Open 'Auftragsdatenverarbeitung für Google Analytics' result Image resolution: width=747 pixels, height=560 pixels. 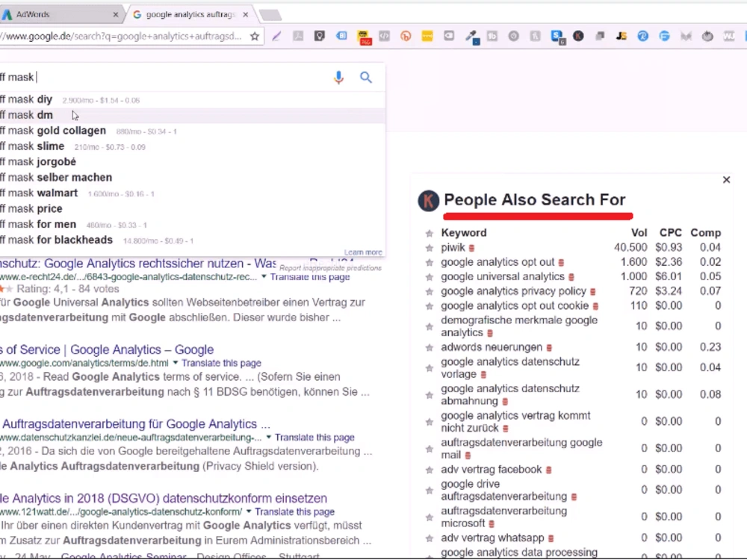135,424
